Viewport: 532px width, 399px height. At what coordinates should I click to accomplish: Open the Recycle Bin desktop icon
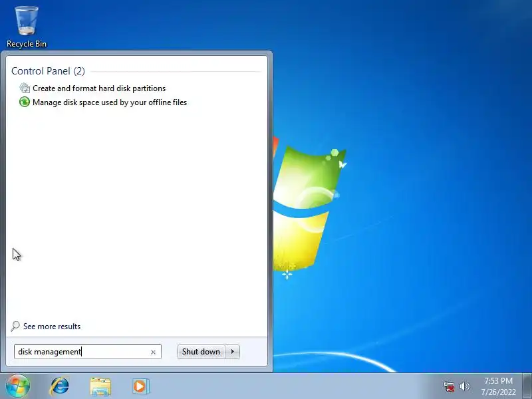point(27,27)
